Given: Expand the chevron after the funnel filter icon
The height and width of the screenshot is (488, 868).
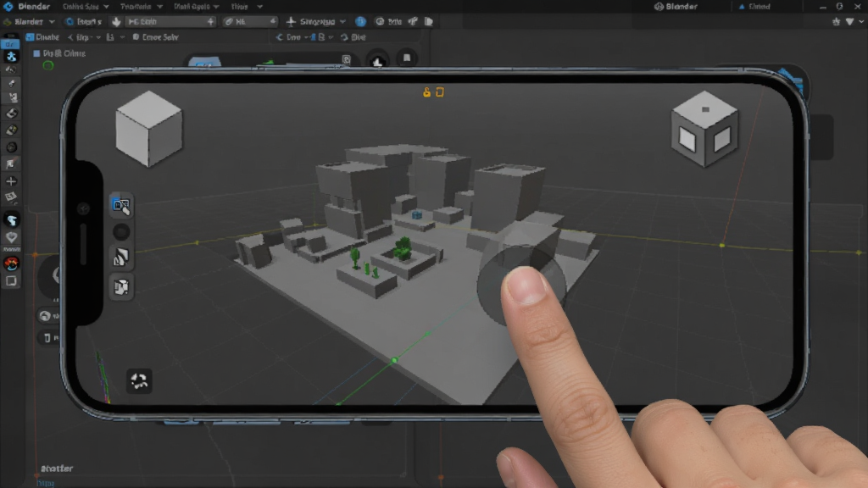Looking at the screenshot, I should 861,21.
